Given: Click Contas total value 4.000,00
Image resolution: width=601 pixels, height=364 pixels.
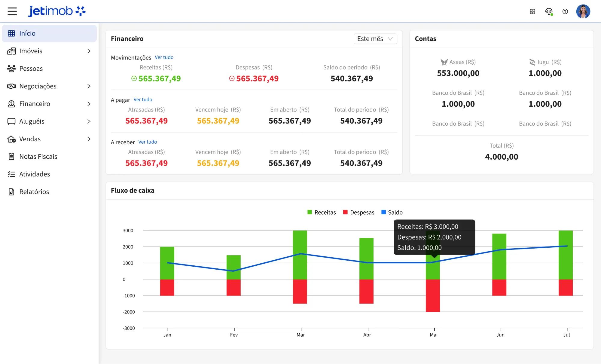Looking at the screenshot, I should [502, 157].
